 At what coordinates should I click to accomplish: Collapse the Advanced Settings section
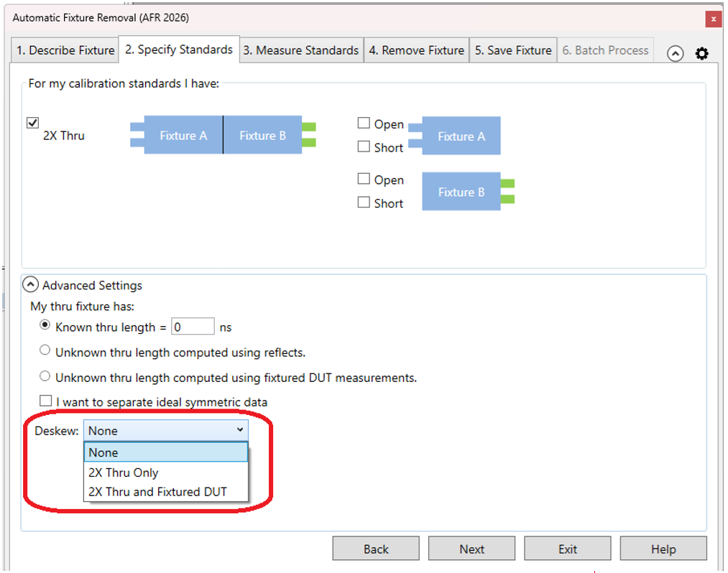tap(31, 285)
